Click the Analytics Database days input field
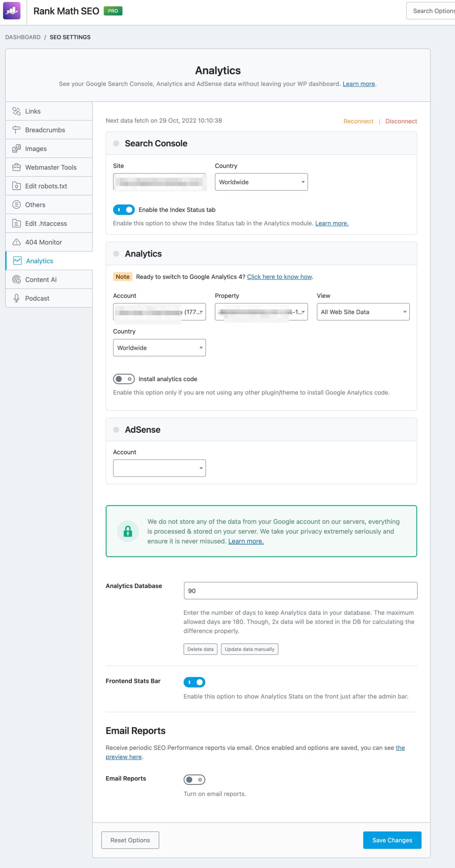 [x=300, y=591]
